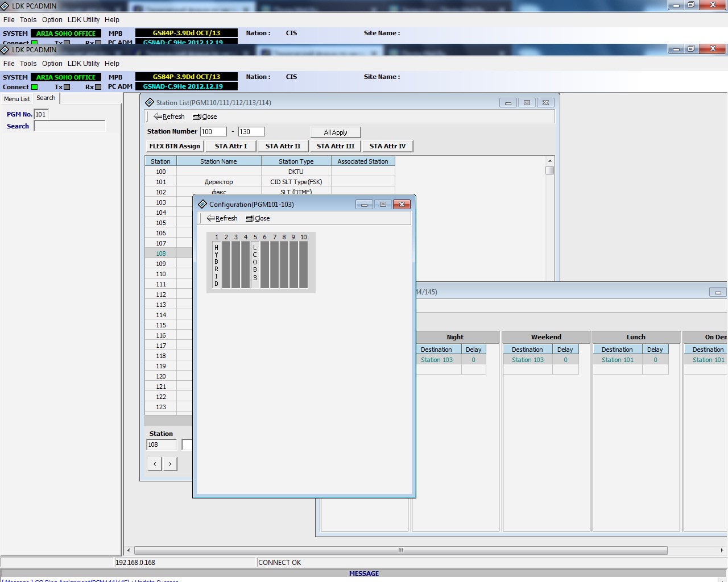Click Close in the Station List toolbar

[205, 117]
